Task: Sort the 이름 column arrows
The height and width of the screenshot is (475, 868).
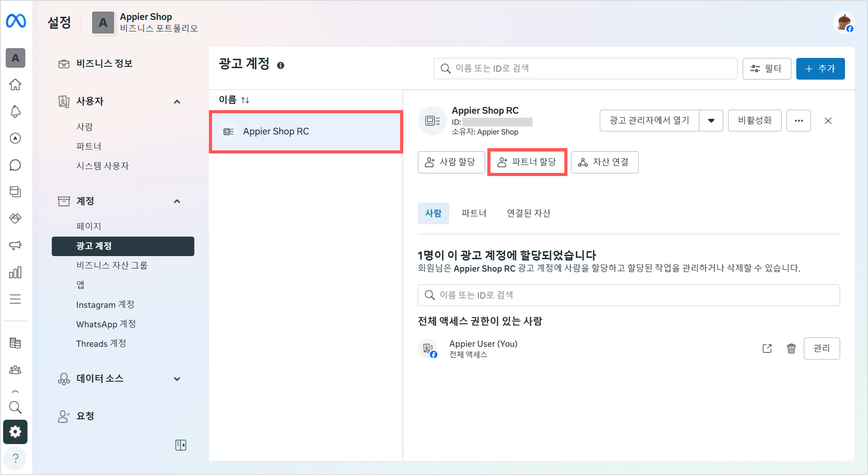Action: pos(245,100)
